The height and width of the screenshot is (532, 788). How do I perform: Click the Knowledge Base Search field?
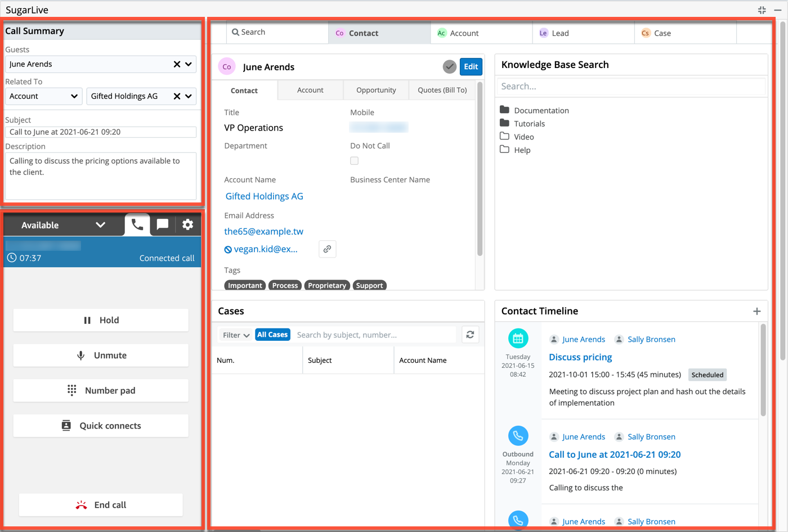click(630, 87)
